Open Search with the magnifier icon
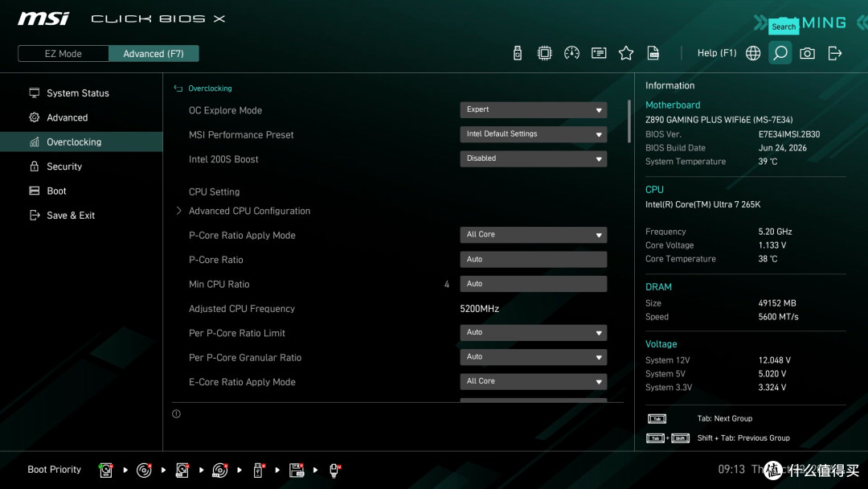Viewport: 868px width, 489px height. click(x=780, y=53)
